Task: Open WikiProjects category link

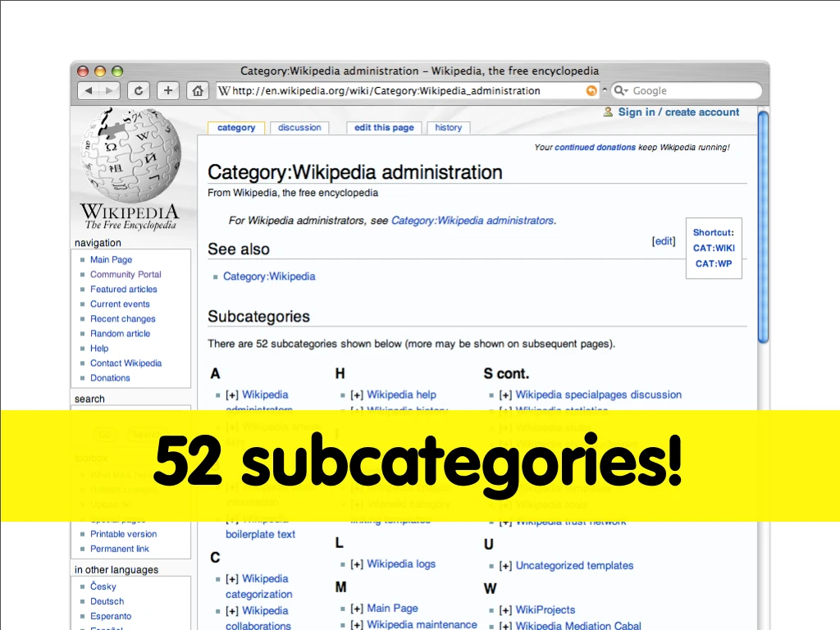Action: tap(546, 610)
